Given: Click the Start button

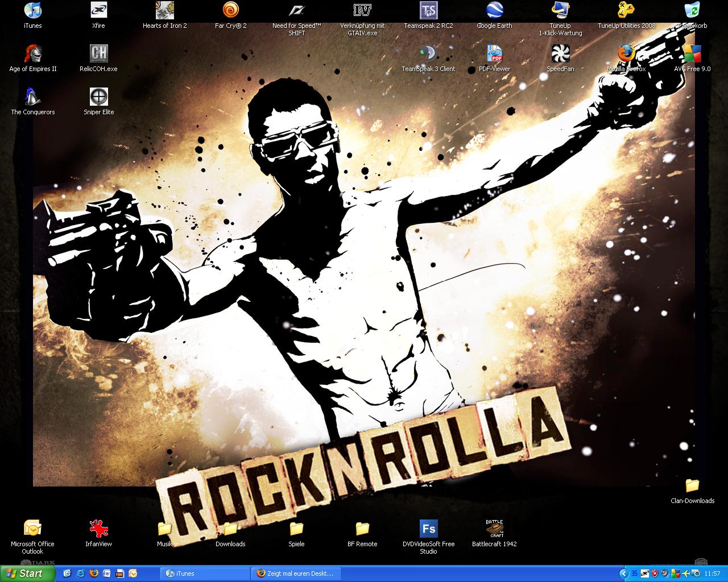Looking at the screenshot, I should [x=27, y=573].
